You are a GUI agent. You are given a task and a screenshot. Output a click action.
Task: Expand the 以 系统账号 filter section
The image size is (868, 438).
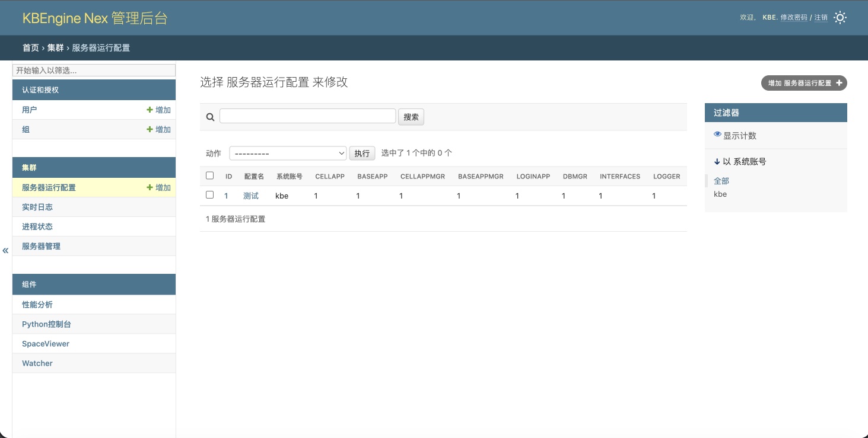pyautogui.click(x=740, y=162)
